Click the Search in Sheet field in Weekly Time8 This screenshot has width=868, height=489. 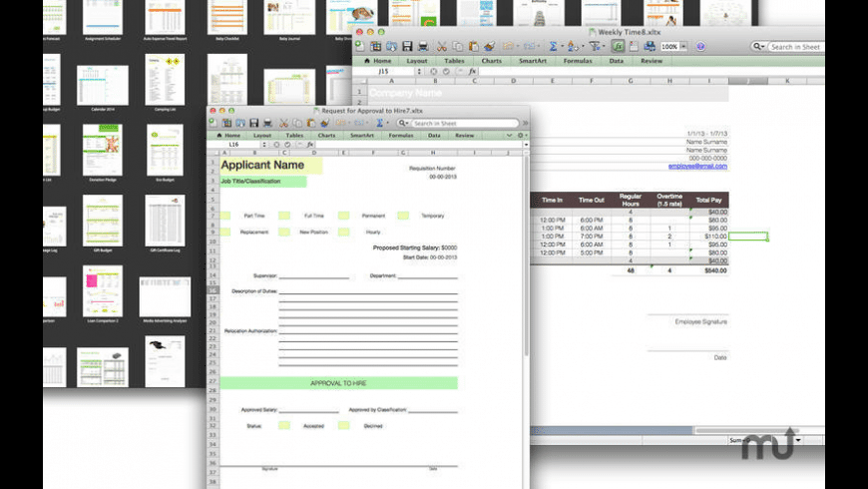coord(797,47)
